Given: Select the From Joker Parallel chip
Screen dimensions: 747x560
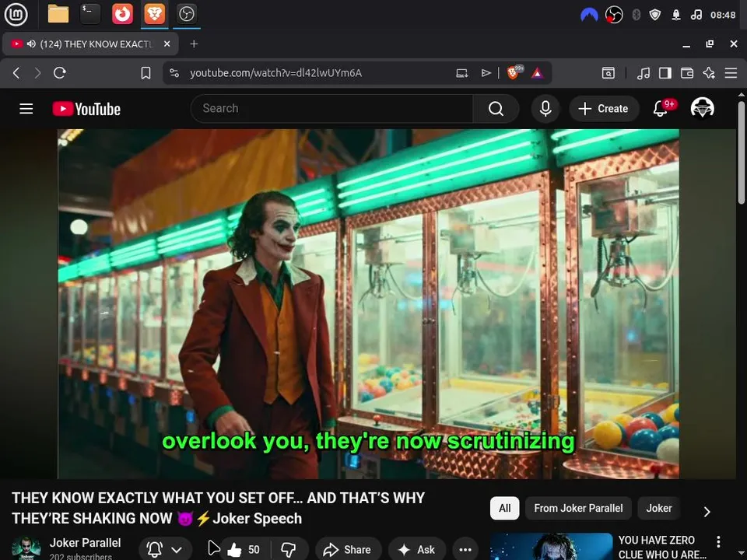Looking at the screenshot, I should (578, 508).
